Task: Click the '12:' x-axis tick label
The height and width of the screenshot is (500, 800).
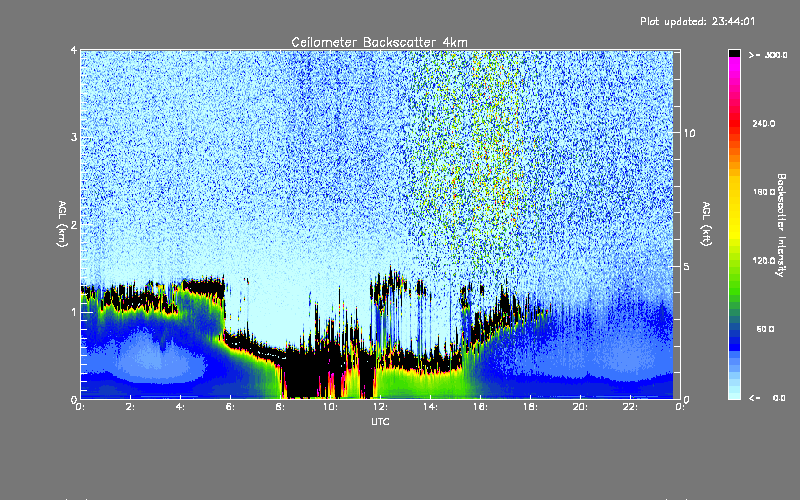Action: click(380, 407)
